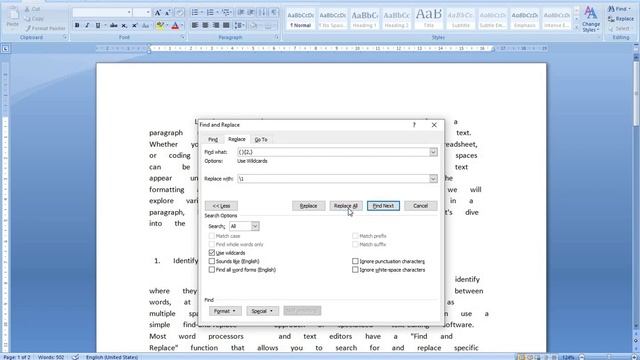Uncheck the Use wildcards checkbox
The image size is (640, 360).
[211, 253]
